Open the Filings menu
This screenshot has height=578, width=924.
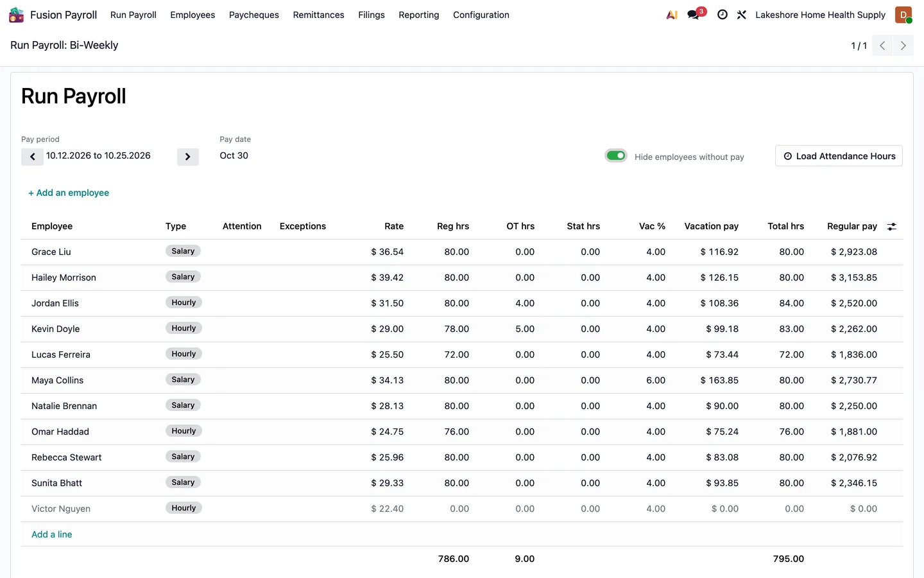[x=372, y=15]
